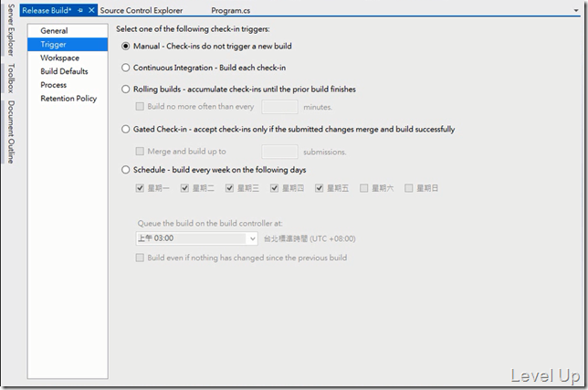
Task: Switch to Source Control Explorer tab
Action: pos(142,10)
